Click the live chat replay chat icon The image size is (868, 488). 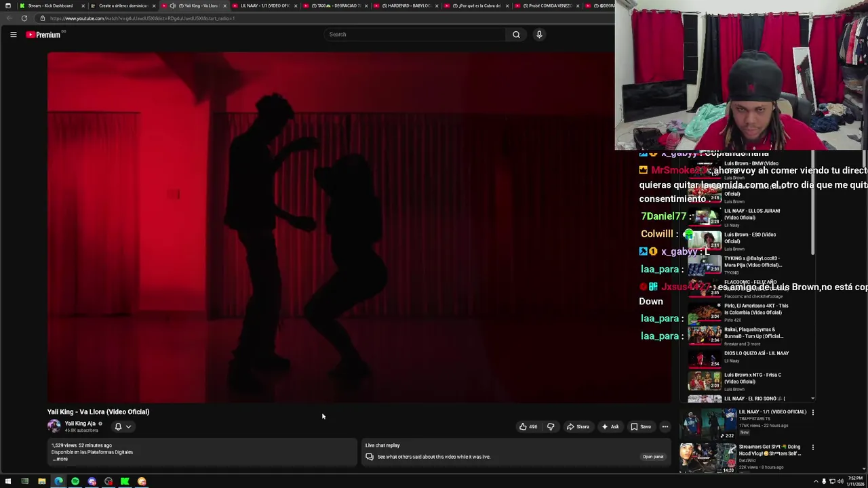369,457
